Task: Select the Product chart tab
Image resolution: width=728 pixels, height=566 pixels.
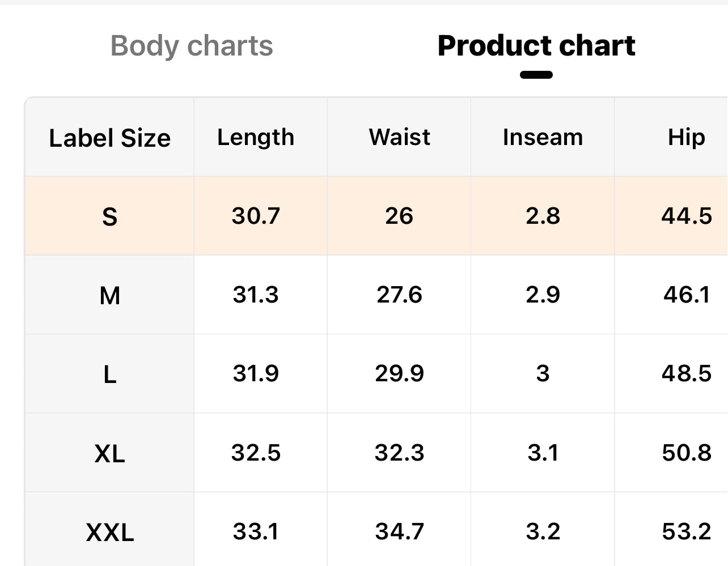Action: (x=536, y=46)
